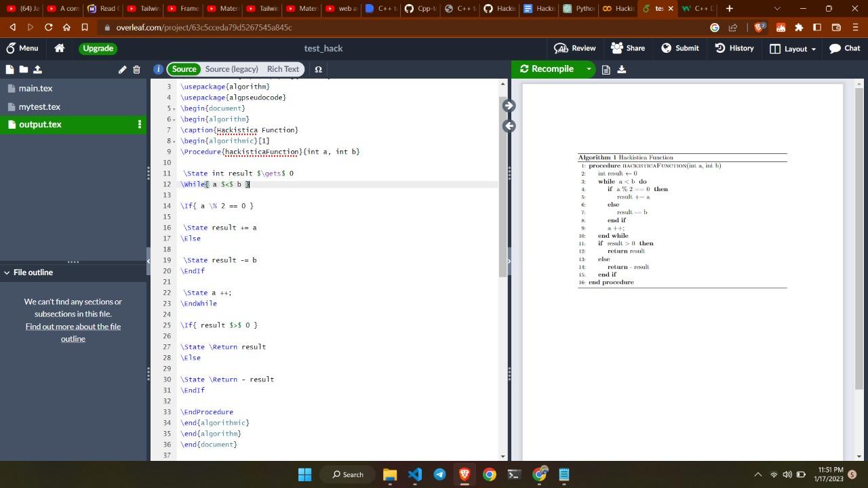Open the browser extensions puzzle icon
Viewport: 868px width, 488px height.
point(799,27)
